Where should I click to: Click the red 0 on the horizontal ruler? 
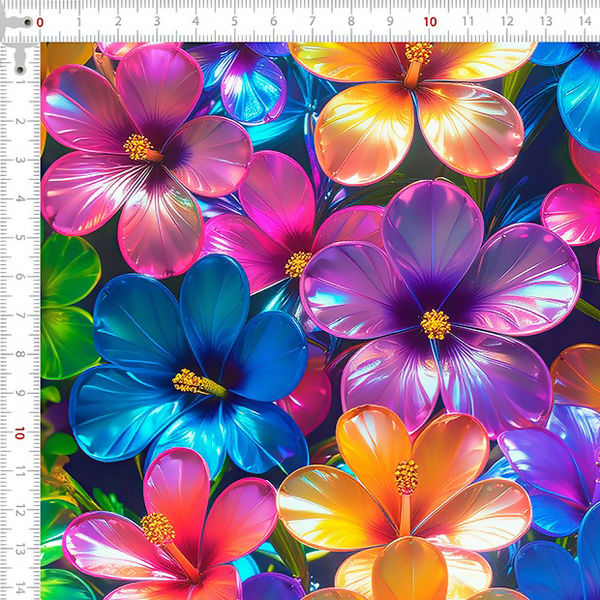tap(40, 22)
